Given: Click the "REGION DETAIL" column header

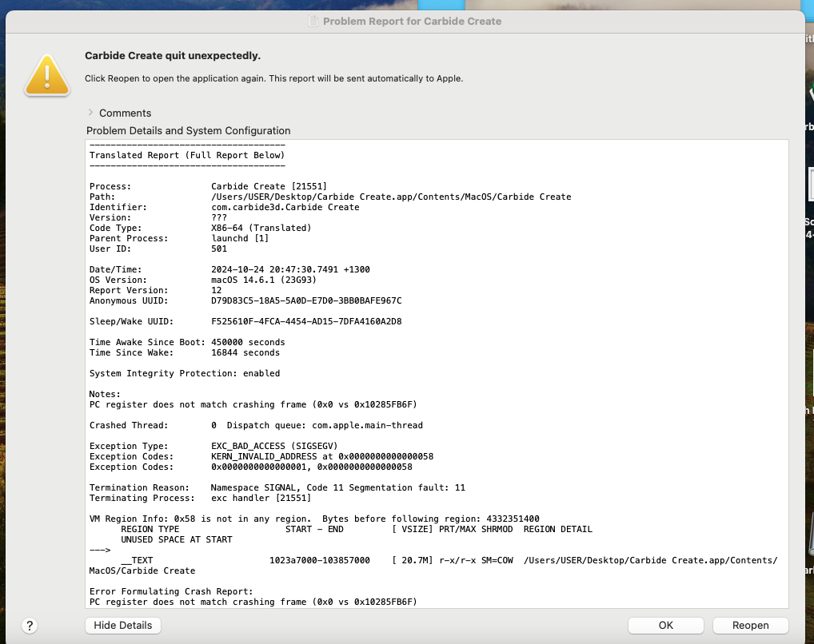Looking at the screenshot, I should 558,529.
